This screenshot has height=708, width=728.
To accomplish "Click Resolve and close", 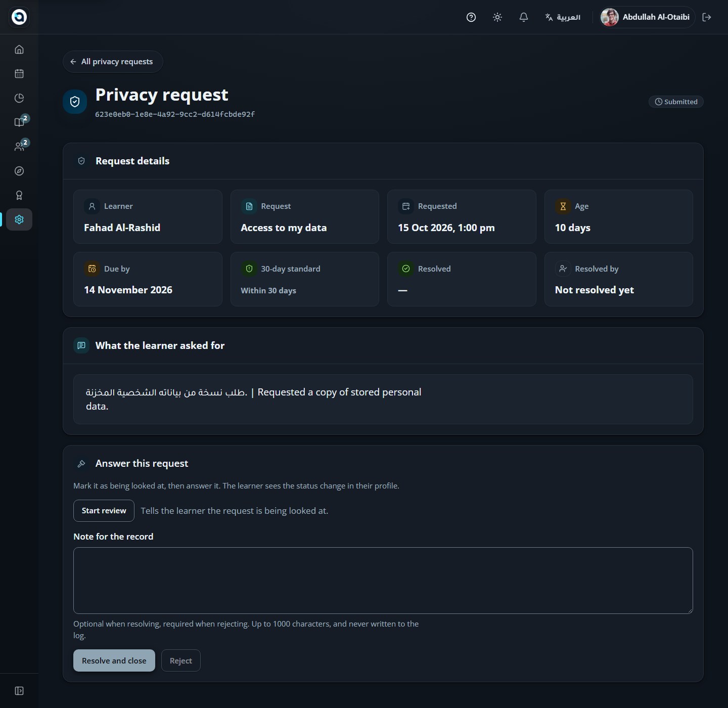I will click(x=114, y=660).
